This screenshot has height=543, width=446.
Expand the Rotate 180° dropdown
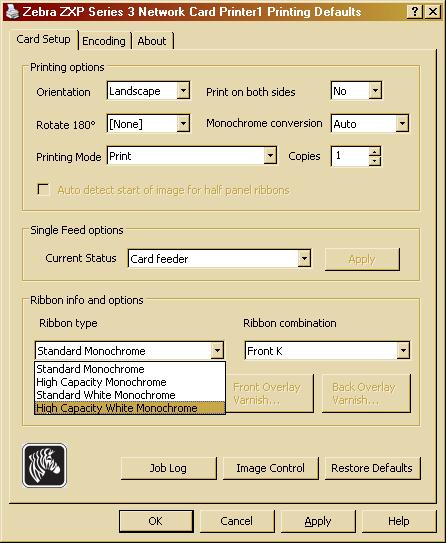click(183, 123)
